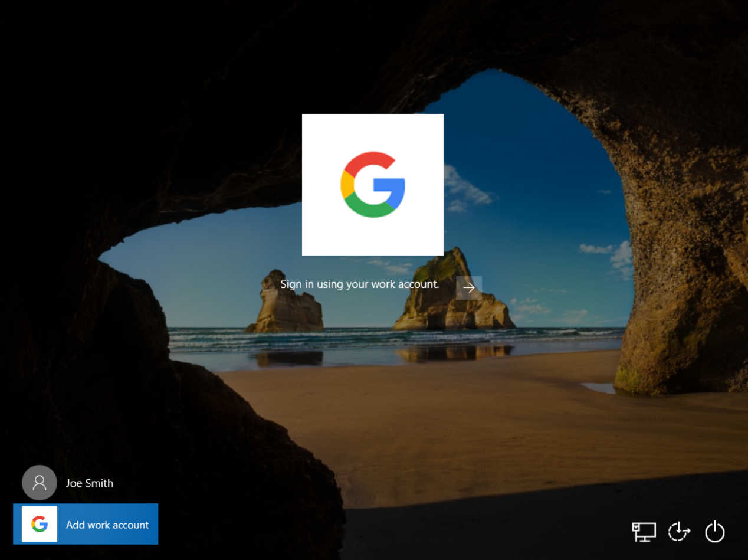Click the small Google icon beside Add work account
748x560 pixels.
point(40,524)
